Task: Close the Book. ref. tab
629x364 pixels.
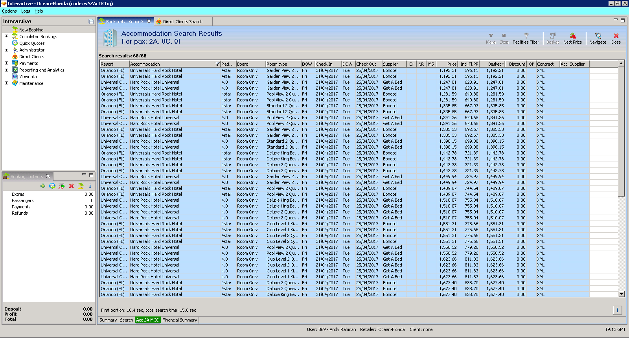Action: coord(149,22)
